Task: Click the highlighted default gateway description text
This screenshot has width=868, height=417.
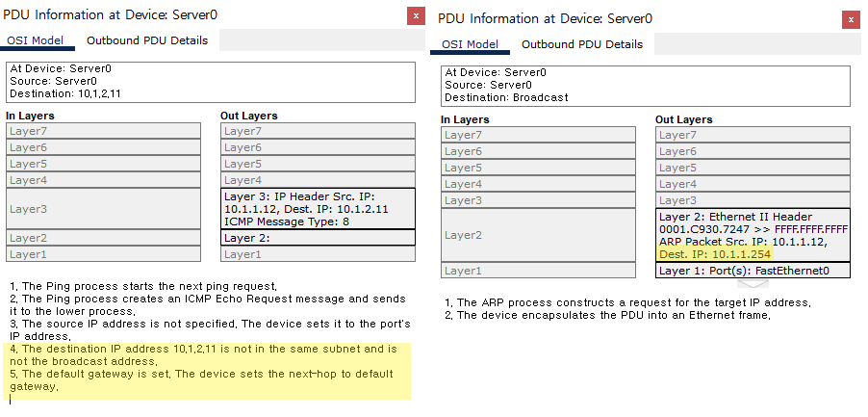Action: pyautogui.click(x=201, y=380)
